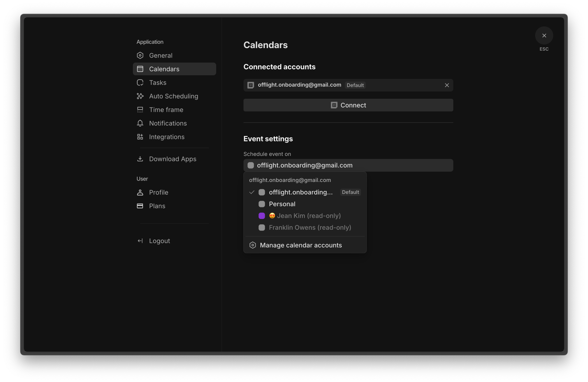This screenshot has height=382, width=588.
Task: Click the checkmark beside offlight.onboarding option
Action: (x=252, y=192)
